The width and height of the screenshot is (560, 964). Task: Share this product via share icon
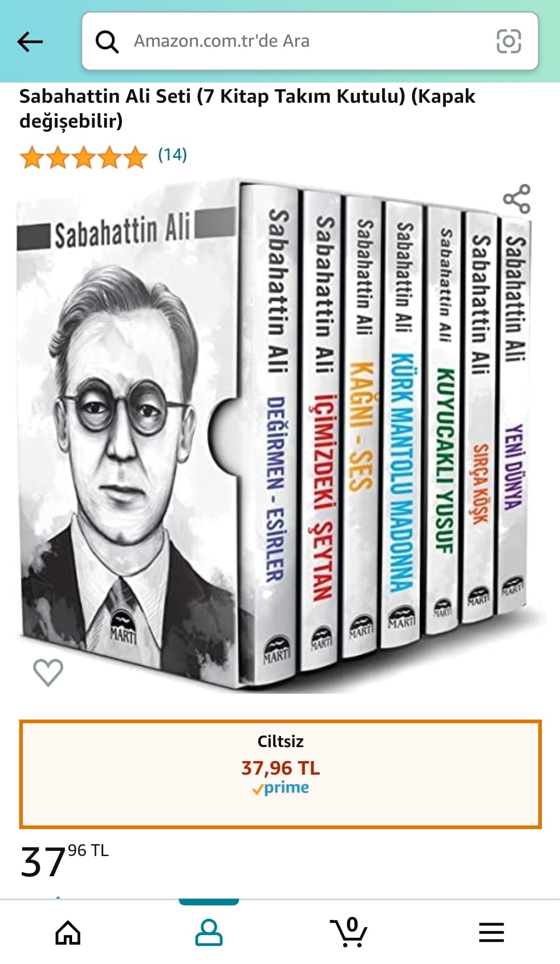point(517,199)
